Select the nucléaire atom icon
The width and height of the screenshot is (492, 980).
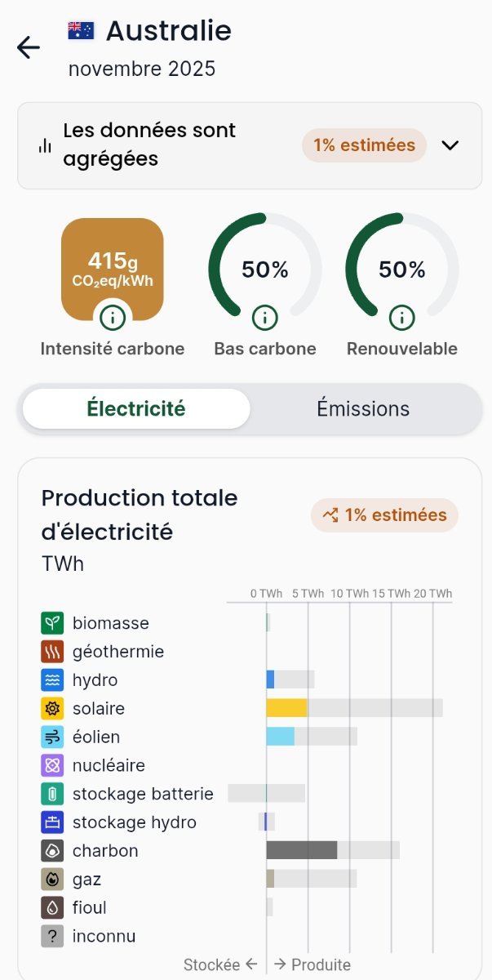(x=52, y=765)
